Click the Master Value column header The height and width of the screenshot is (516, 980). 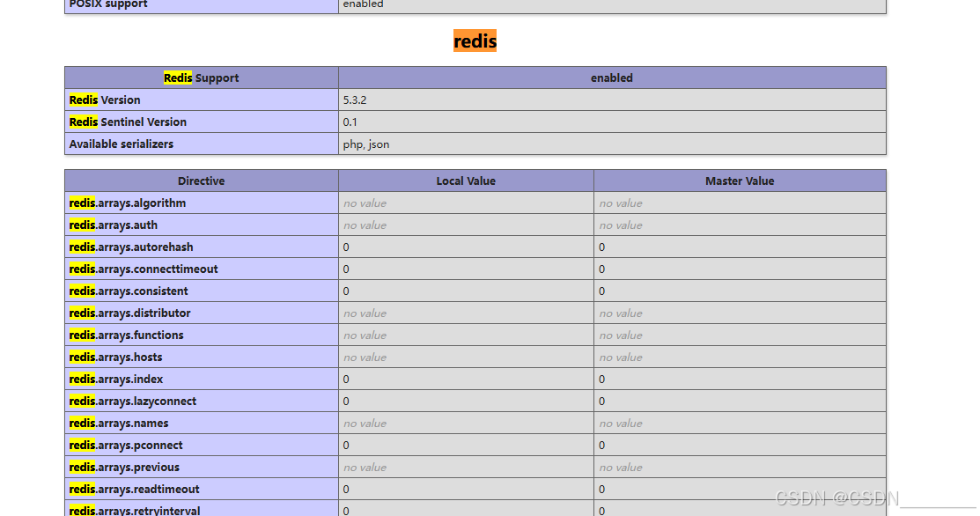tap(740, 181)
